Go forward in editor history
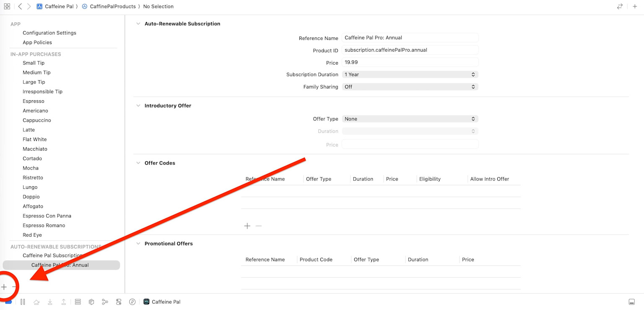Viewport: 644px width, 310px height. (29, 6)
